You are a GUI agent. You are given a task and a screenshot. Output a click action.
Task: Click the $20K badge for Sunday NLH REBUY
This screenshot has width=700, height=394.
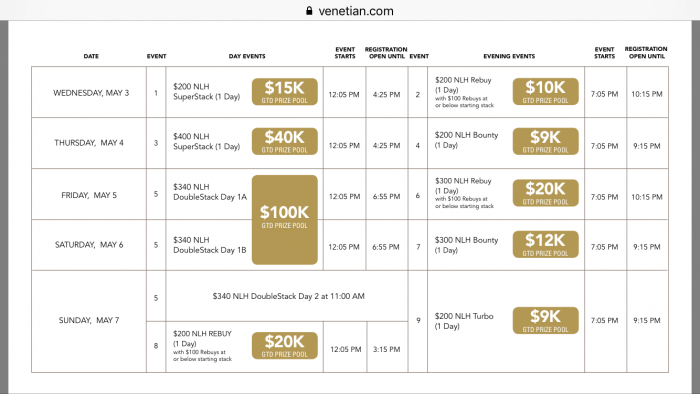click(285, 345)
